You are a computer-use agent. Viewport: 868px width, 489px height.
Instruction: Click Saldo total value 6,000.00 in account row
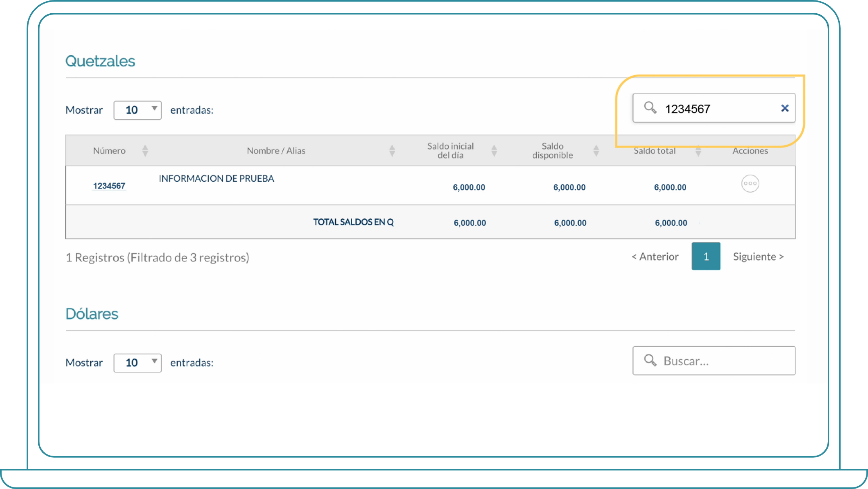pyautogui.click(x=670, y=187)
